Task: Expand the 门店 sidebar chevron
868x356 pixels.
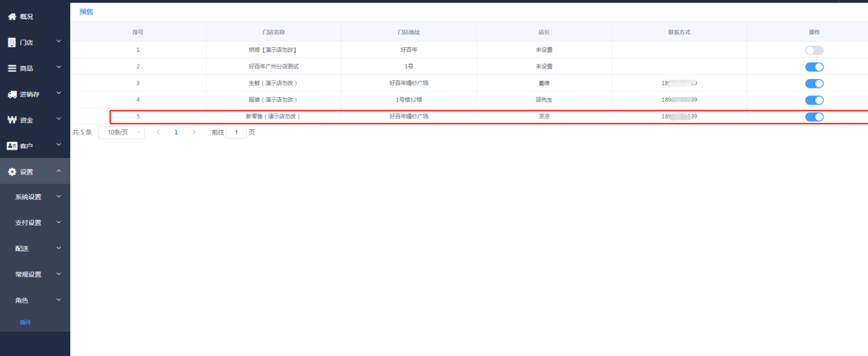Action: (x=59, y=41)
